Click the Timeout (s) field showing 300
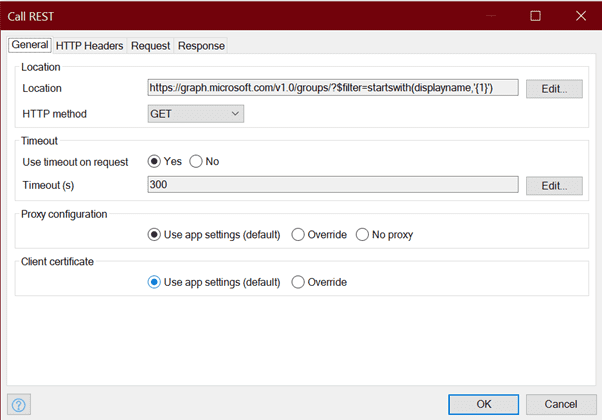The image size is (602, 420). (x=333, y=185)
